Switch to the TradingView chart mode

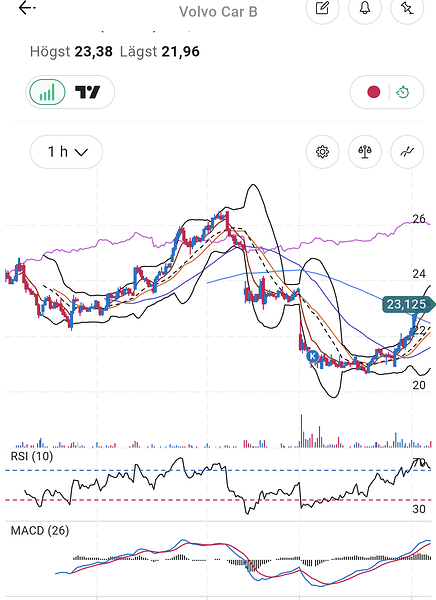pos(88,92)
